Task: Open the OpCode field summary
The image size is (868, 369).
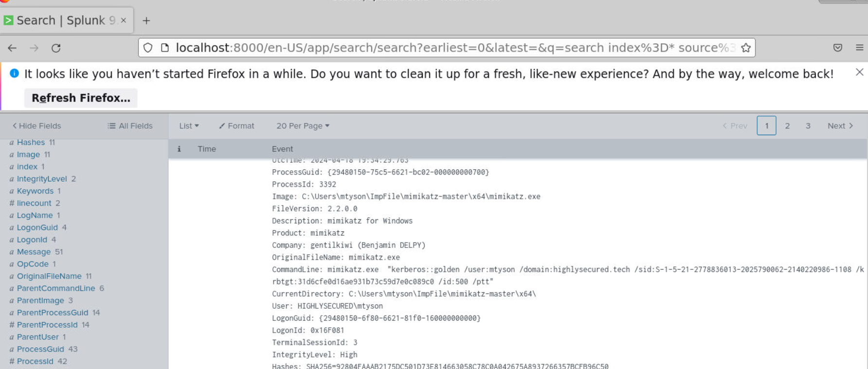Action: pos(33,264)
